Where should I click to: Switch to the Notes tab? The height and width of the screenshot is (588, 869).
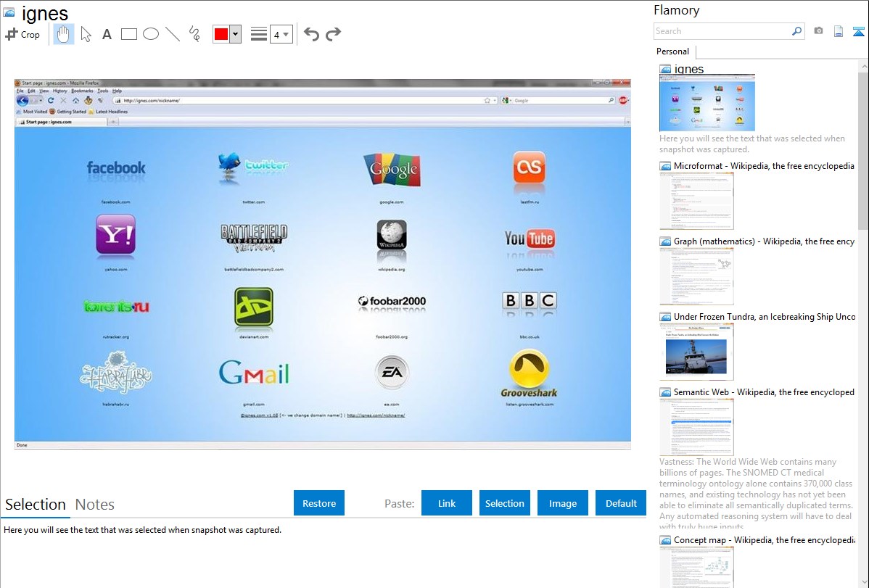point(95,505)
